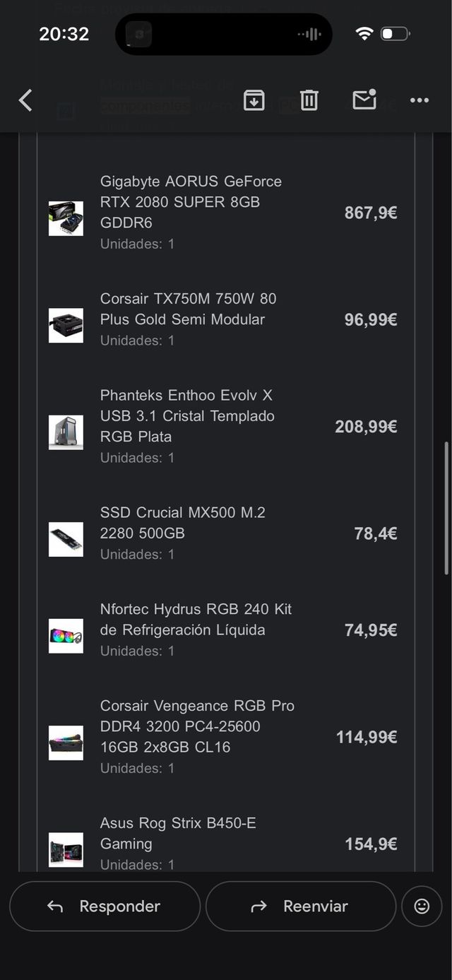
Task: Open the three-dot overflow menu
Action: [419, 100]
